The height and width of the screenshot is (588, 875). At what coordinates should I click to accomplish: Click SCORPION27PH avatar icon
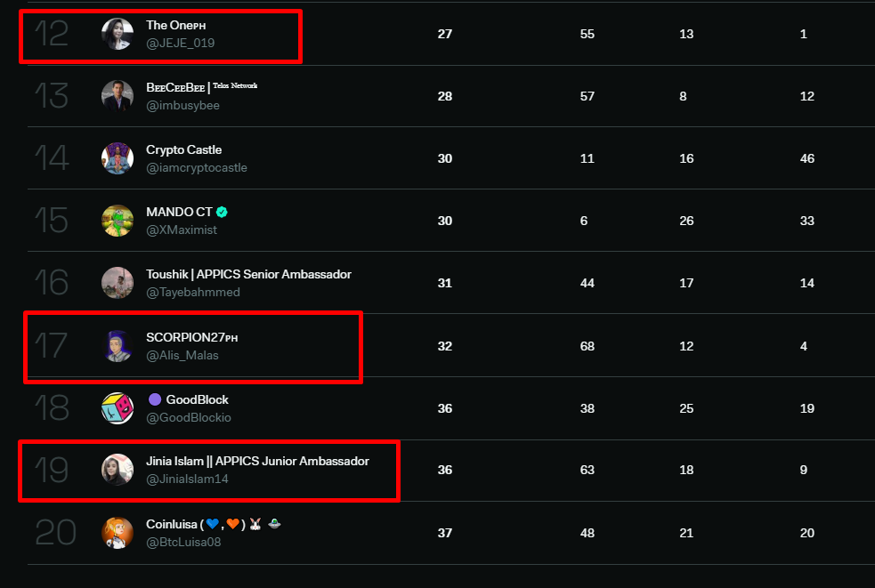(117, 346)
